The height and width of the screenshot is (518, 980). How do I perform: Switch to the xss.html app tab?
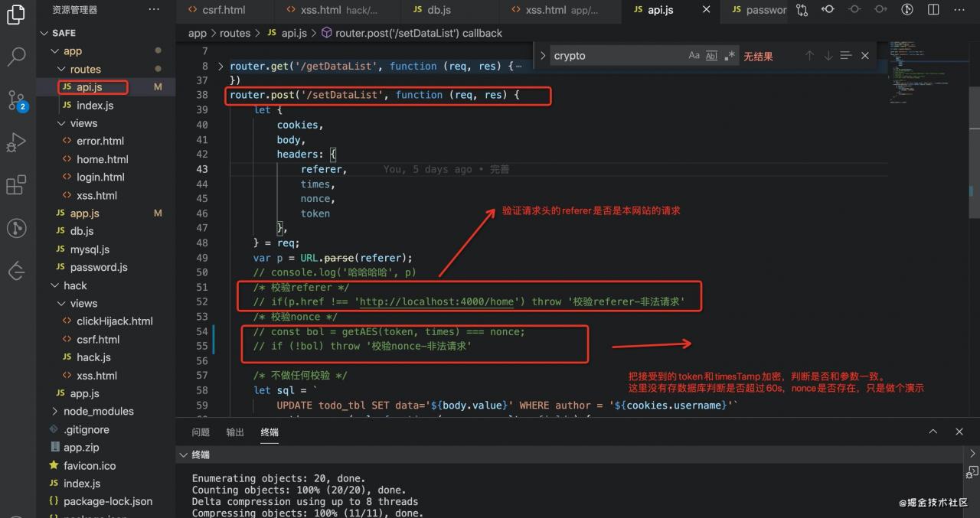(561, 10)
